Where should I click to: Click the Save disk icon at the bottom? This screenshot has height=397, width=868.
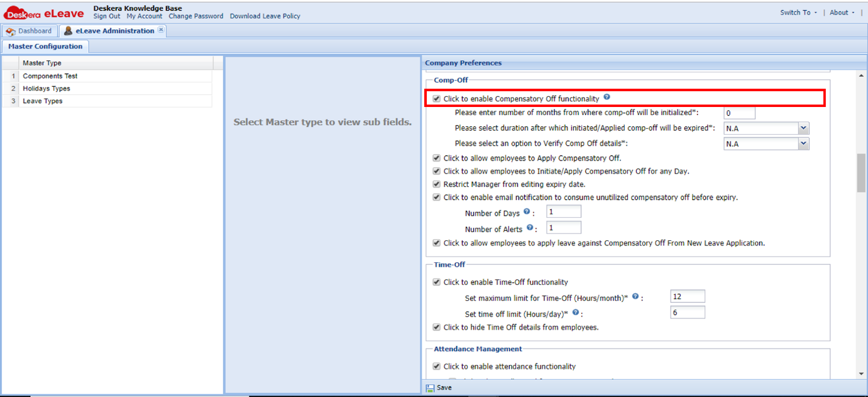click(x=430, y=387)
